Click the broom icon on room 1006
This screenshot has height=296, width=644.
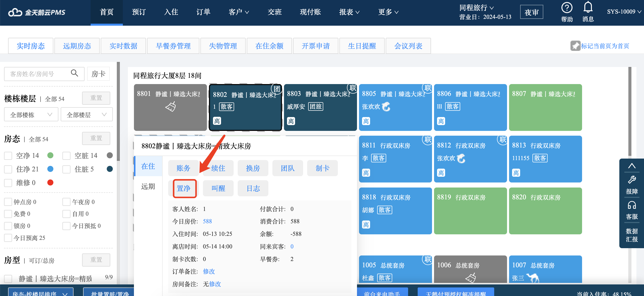click(x=471, y=278)
